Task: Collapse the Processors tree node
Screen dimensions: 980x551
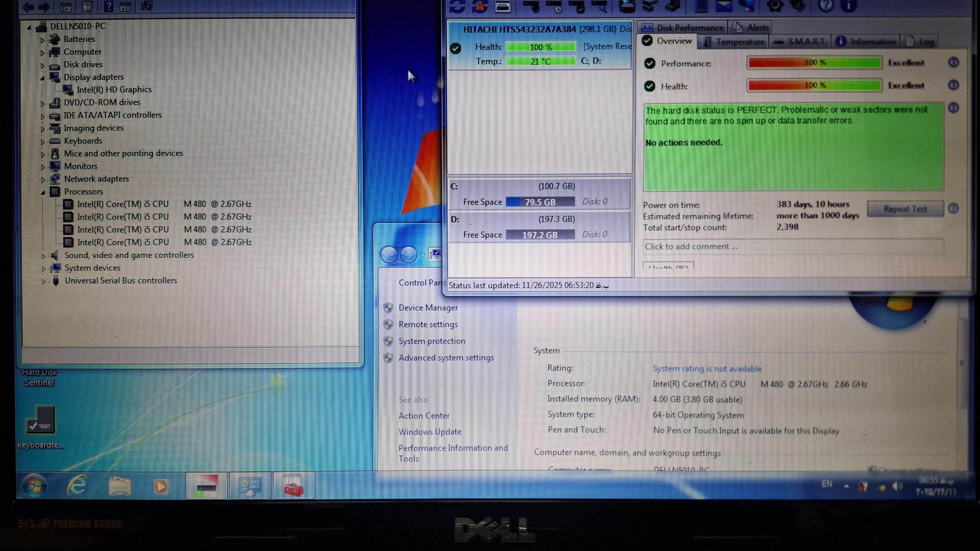Action: 42,192
